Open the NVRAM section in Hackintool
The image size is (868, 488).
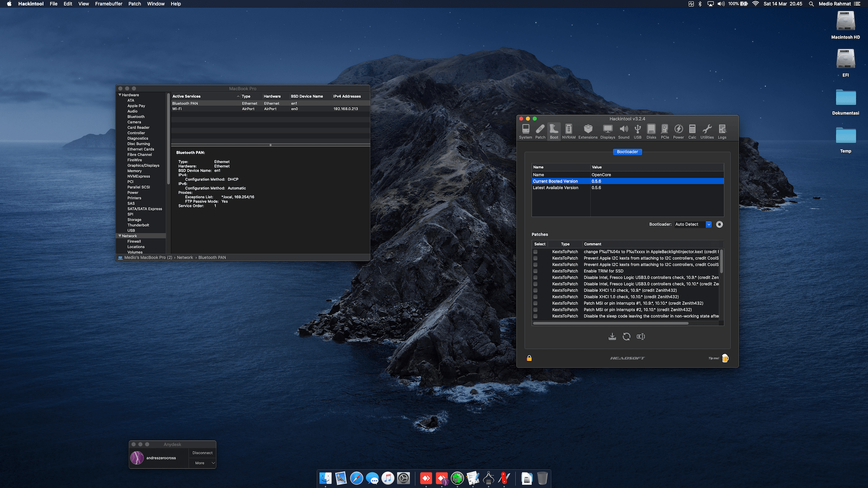[569, 131]
